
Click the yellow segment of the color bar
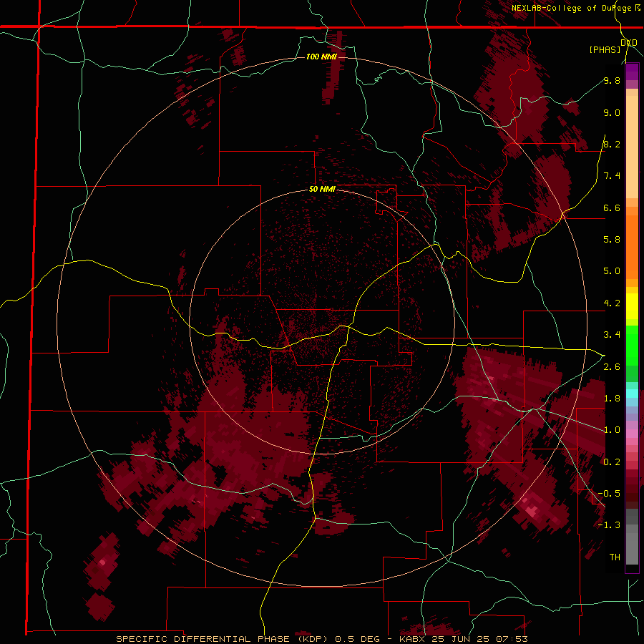tap(632, 306)
